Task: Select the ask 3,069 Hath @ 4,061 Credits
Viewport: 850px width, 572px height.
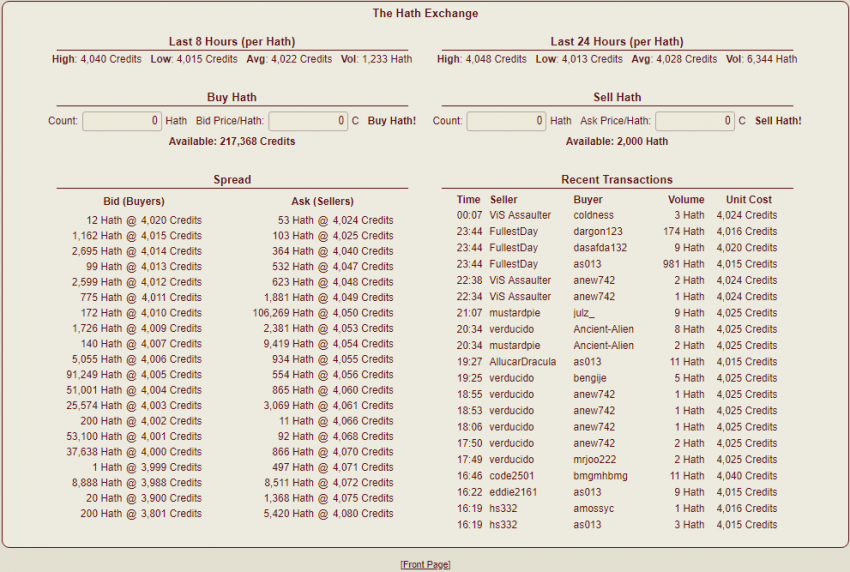Action: tap(329, 406)
